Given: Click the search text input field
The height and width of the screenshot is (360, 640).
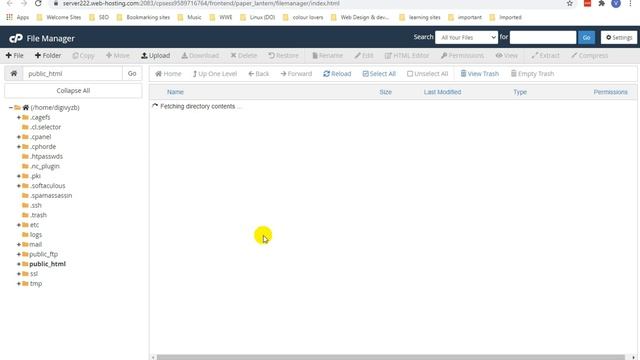Looking at the screenshot, I should click(x=542, y=37).
